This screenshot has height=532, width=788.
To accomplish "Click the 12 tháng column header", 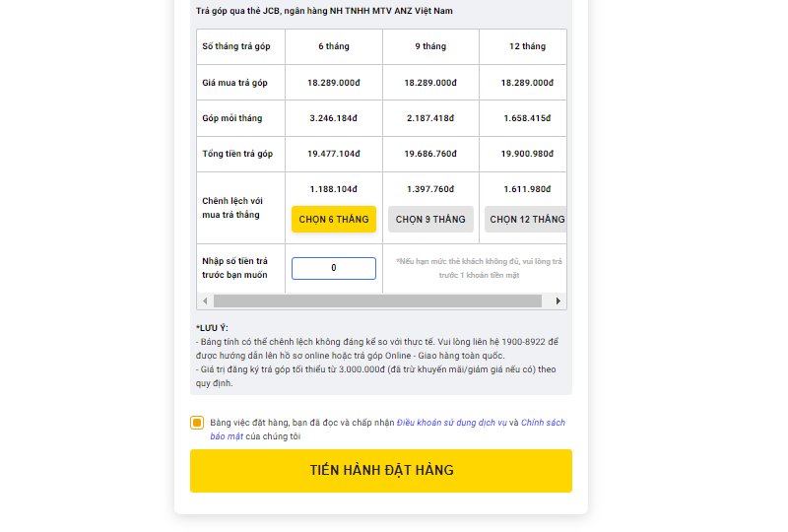I will tap(527, 46).
